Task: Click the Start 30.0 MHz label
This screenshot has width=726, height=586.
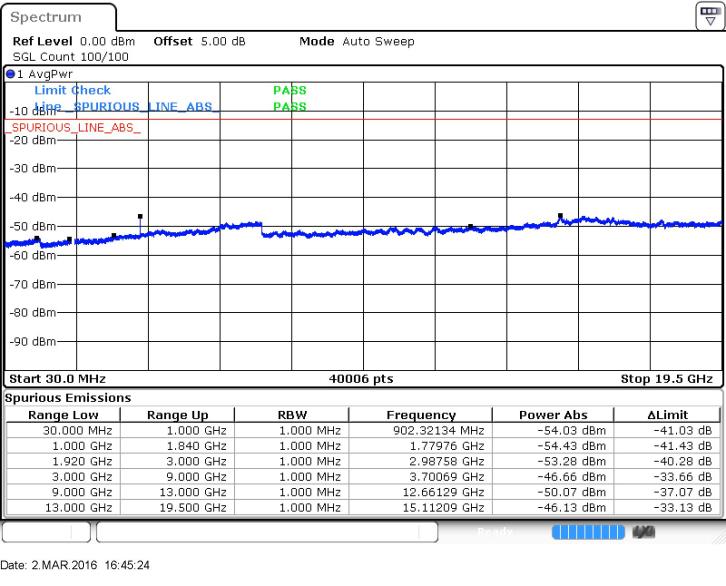Action: point(57,379)
